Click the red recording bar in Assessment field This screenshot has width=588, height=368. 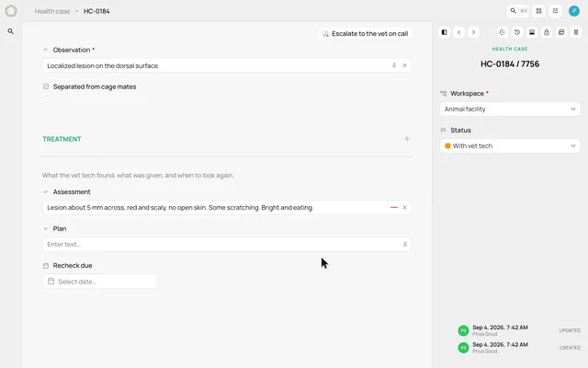point(394,207)
